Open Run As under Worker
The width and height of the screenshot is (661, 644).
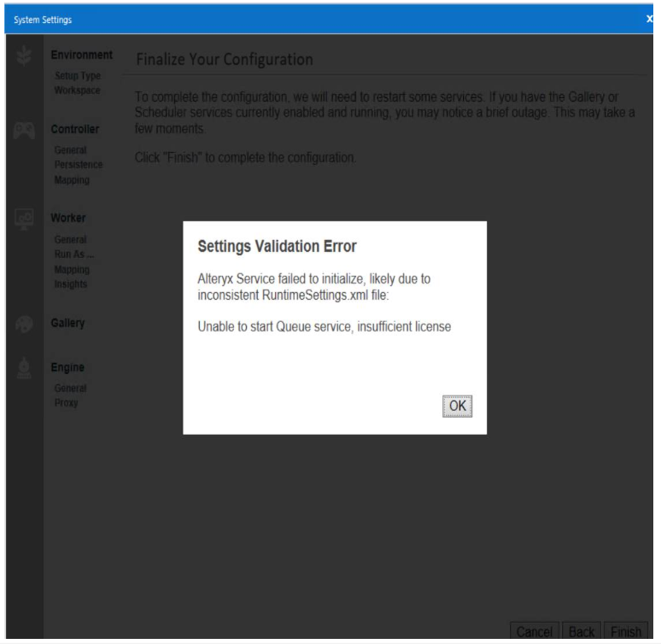[74, 254]
